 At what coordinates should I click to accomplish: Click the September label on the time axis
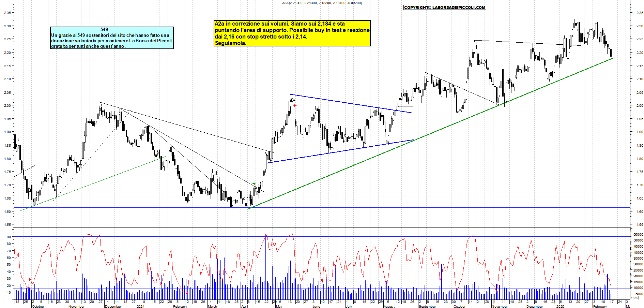[427, 306]
